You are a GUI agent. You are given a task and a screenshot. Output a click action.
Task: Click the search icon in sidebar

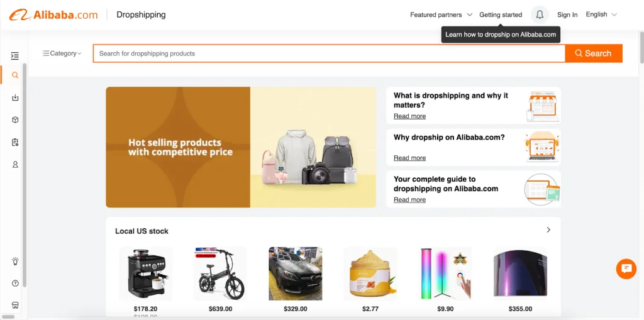[x=15, y=75]
